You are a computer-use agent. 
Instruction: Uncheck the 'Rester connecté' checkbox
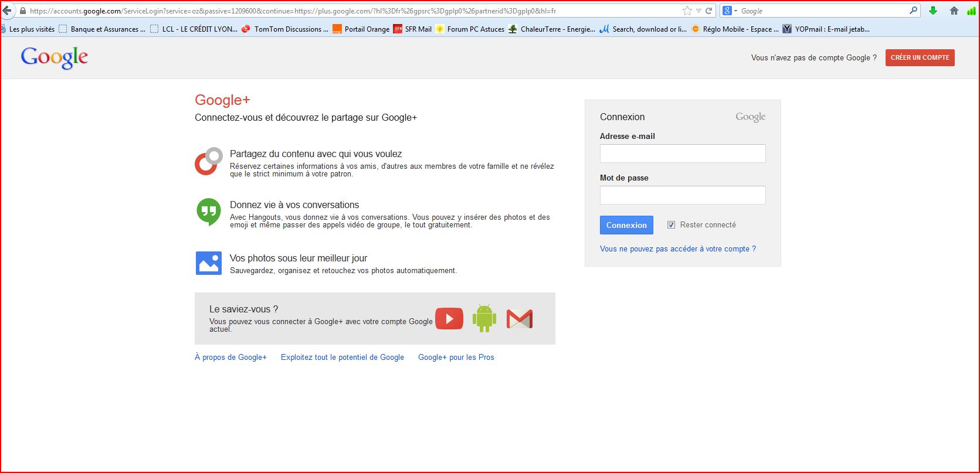(x=671, y=224)
